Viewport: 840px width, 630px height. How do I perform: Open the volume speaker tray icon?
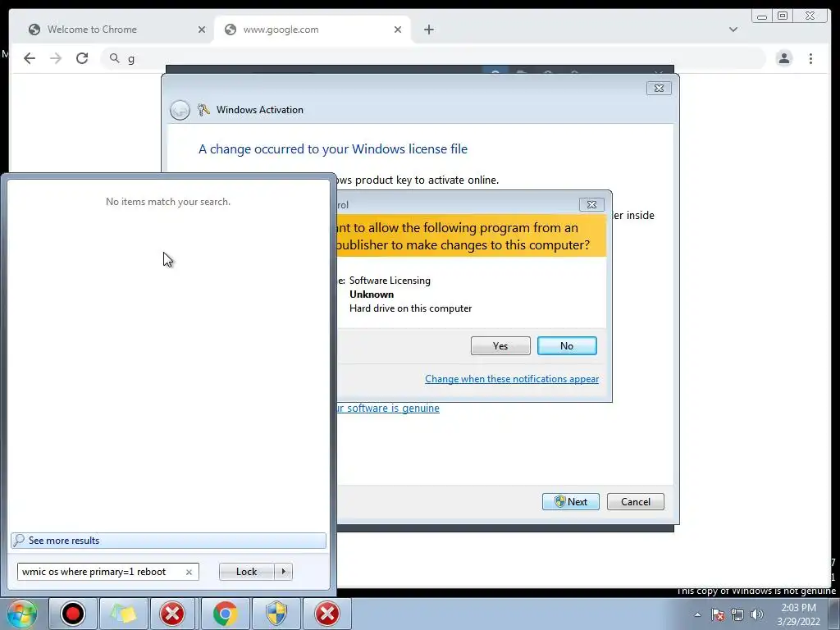click(757, 614)
